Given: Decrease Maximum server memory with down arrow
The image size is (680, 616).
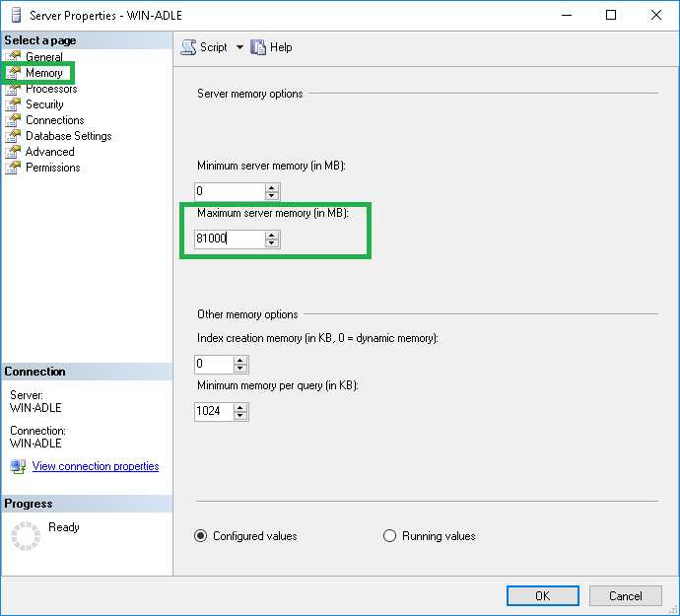Looking at the screenshot, I should [x=272, y=243].
